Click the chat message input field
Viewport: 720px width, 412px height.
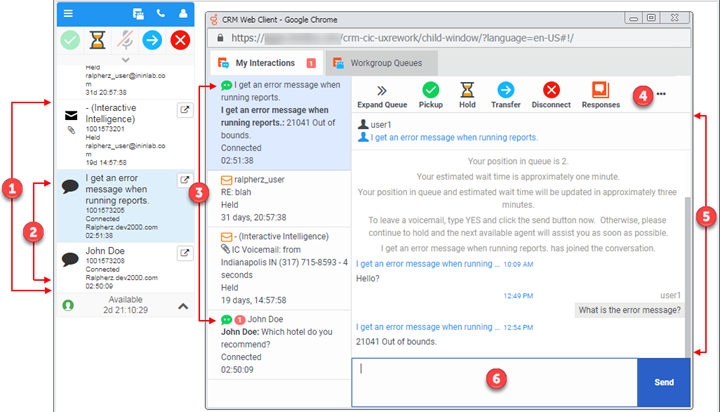494,382
